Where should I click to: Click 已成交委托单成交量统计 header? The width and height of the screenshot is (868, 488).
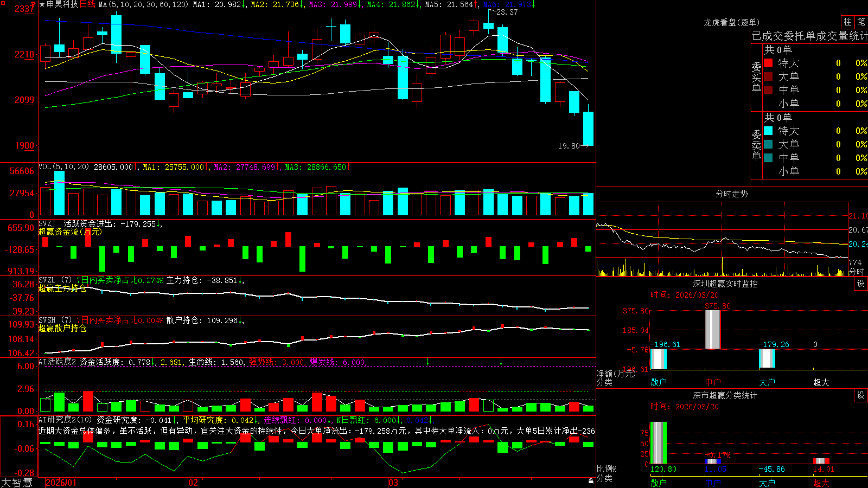pyautogui.click(x=809, y=36)
